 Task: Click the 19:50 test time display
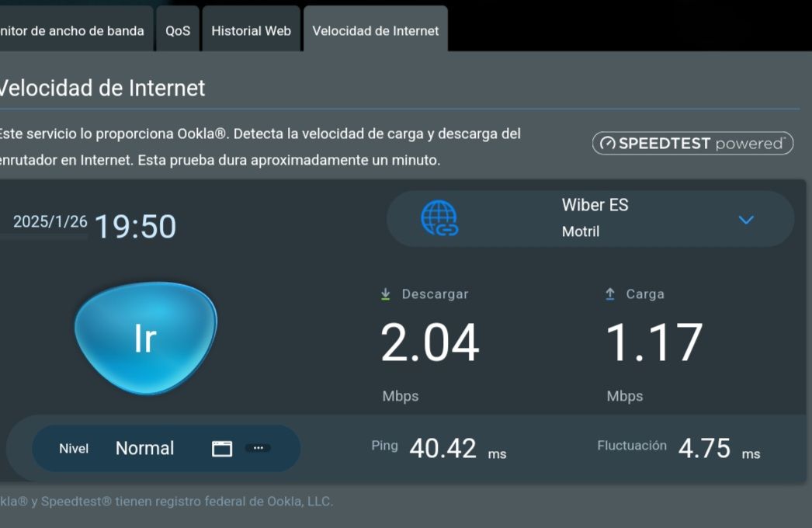(x=135, y=227)
